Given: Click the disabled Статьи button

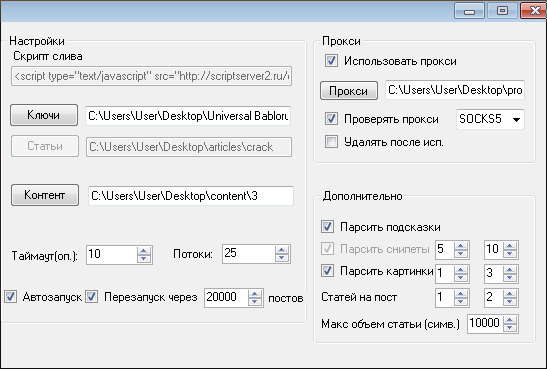Looking at the screenshot, I should coord(45,146).
